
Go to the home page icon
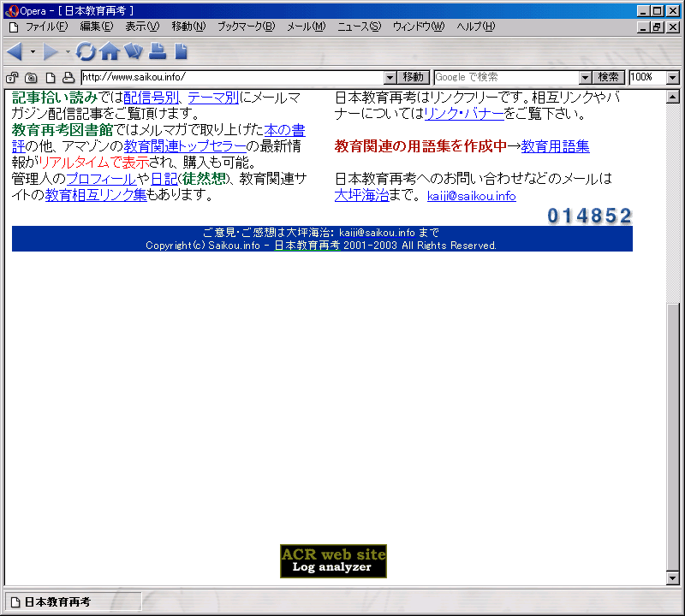click(x=110, y=51)
